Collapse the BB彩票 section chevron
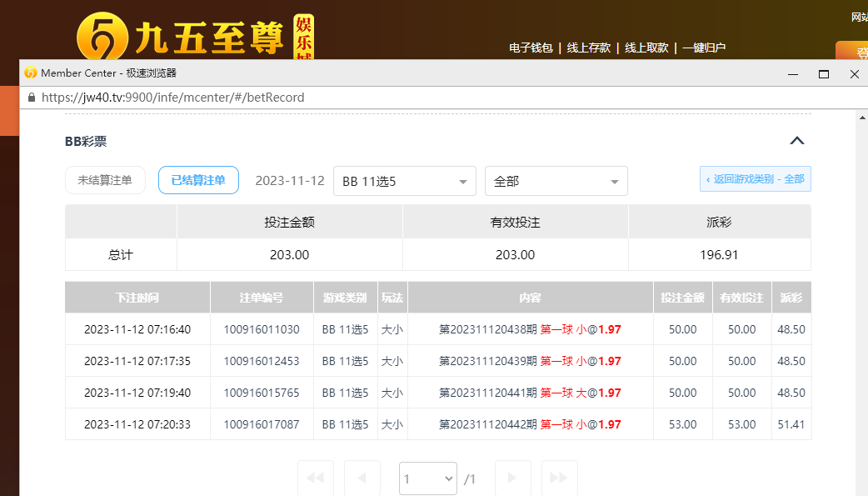This screenshot has width=868, height=496. pos(796,141)
